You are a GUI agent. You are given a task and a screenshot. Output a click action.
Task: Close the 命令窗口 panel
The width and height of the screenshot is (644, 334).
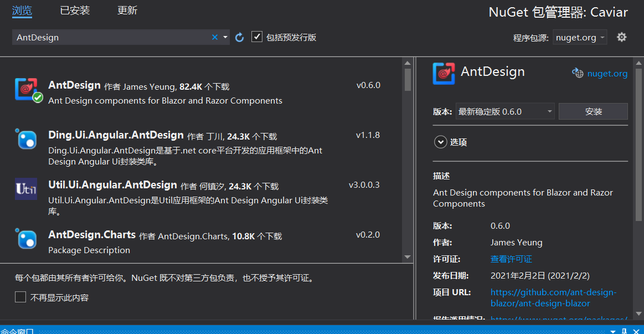pos(636,331)
